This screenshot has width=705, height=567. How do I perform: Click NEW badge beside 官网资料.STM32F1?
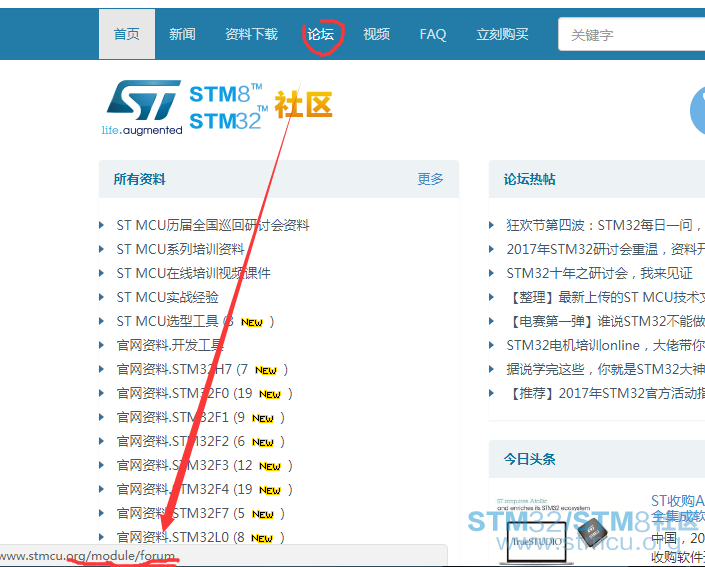pyautogui.click(x=263, y=419)
